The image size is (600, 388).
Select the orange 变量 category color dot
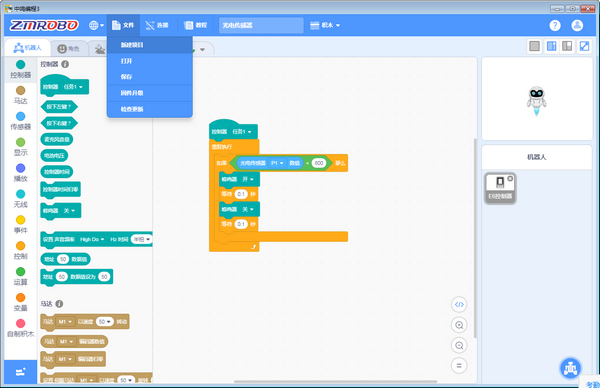(x=21, y=297)
